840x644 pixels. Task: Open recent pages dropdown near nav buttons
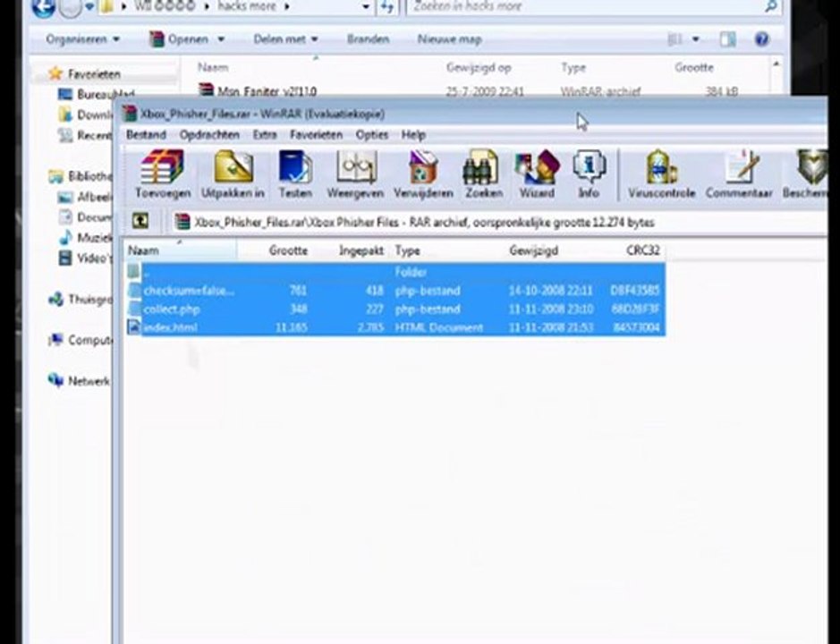pyautogui.click(x=89, y=7)
